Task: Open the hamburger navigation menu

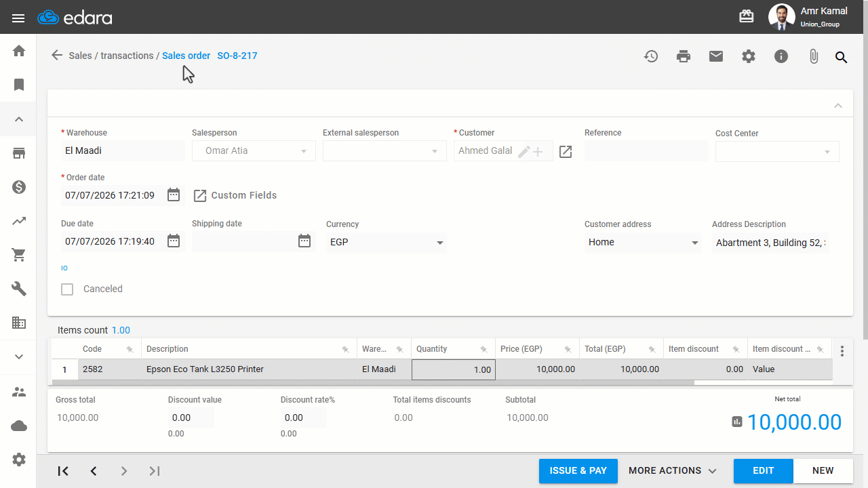Action: coord(18,18)
